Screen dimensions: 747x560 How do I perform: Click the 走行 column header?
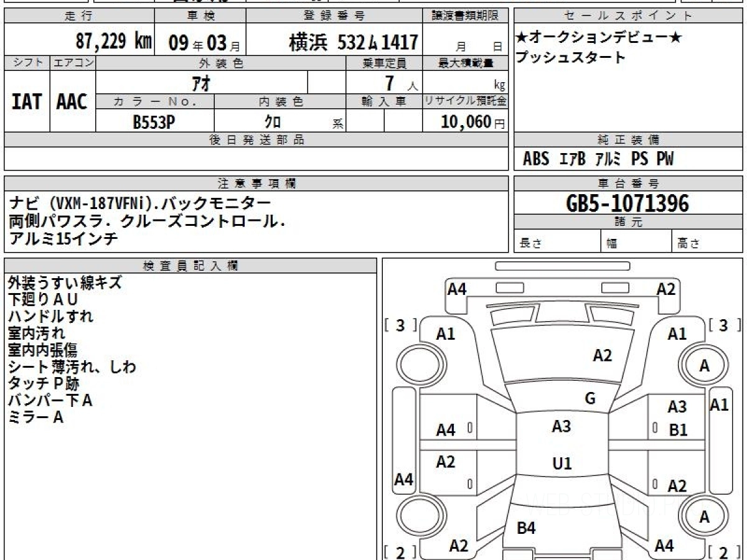click(79, 16)
